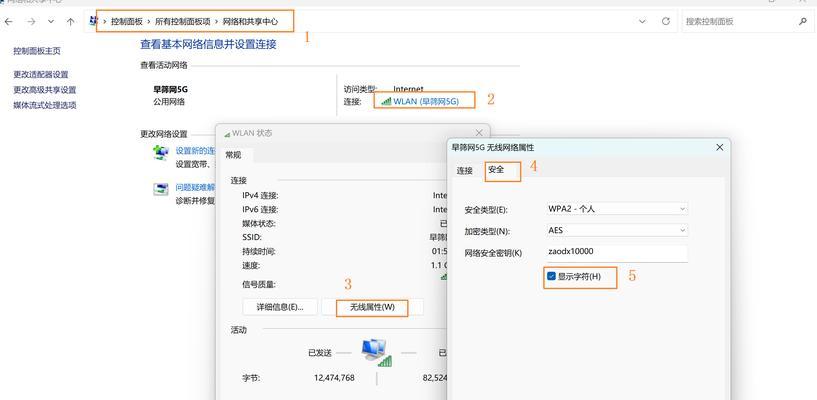Click the search magnifier icon

coord(802,22)
